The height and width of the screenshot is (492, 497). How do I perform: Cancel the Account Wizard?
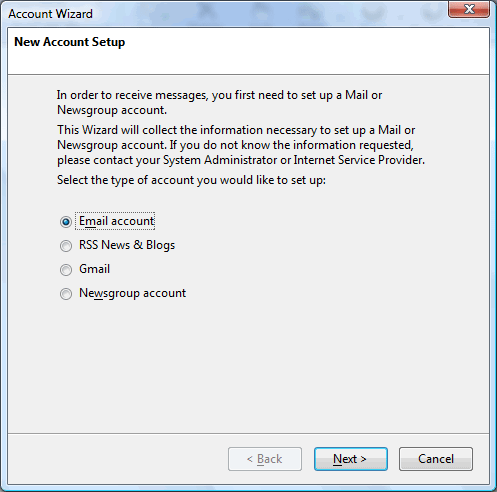pos(436,459)
